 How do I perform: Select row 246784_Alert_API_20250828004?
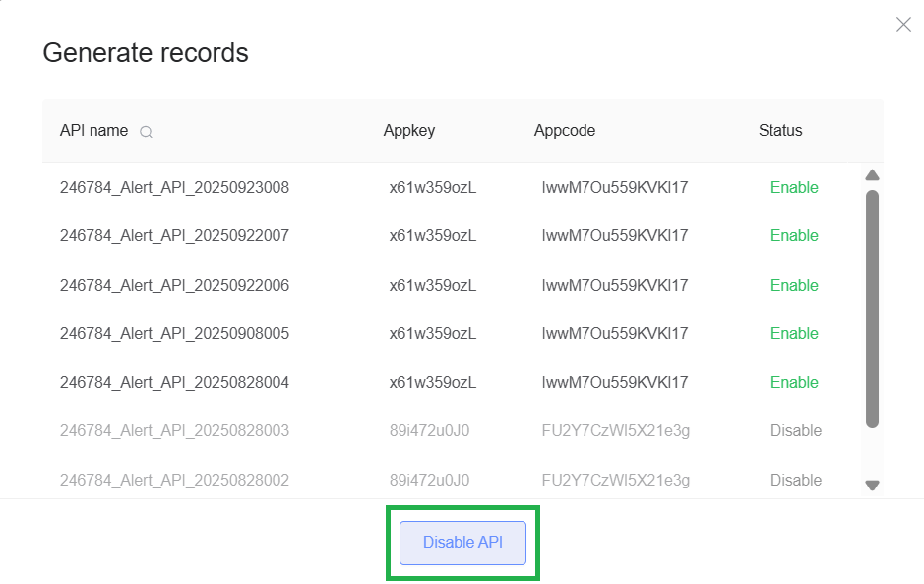[x=174, y=382]
